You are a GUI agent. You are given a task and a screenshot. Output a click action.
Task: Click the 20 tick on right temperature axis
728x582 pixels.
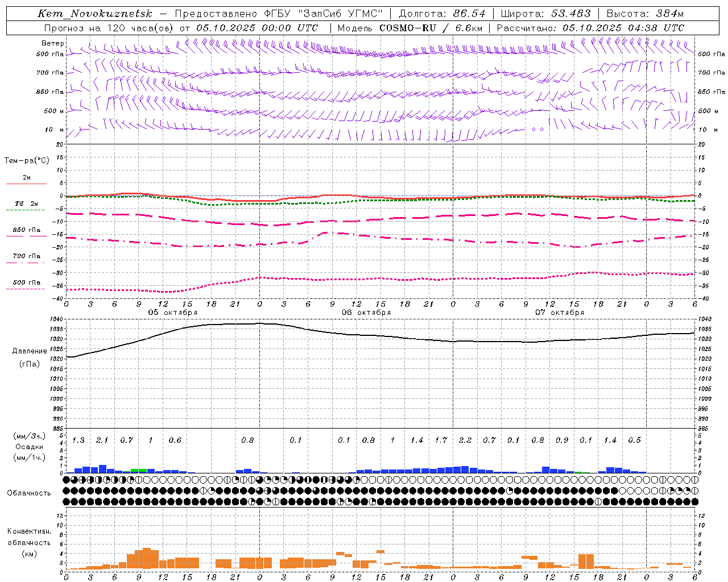coord(702,144)
